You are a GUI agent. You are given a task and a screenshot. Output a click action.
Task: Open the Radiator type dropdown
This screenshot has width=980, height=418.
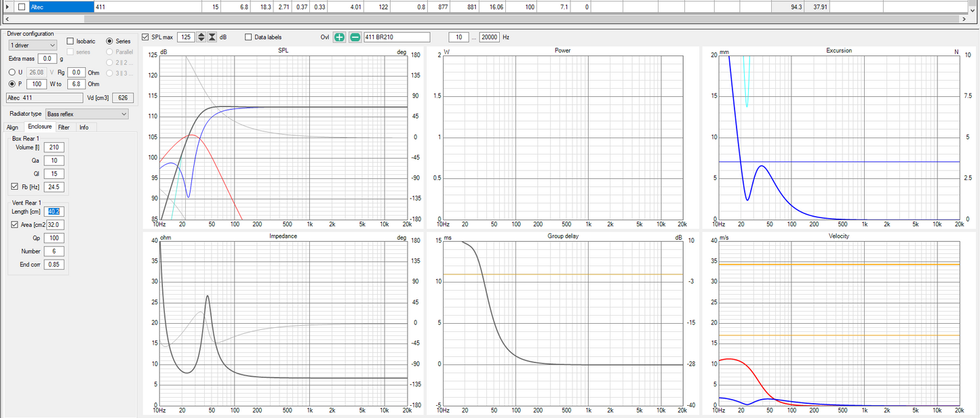(x=86, y=114)
